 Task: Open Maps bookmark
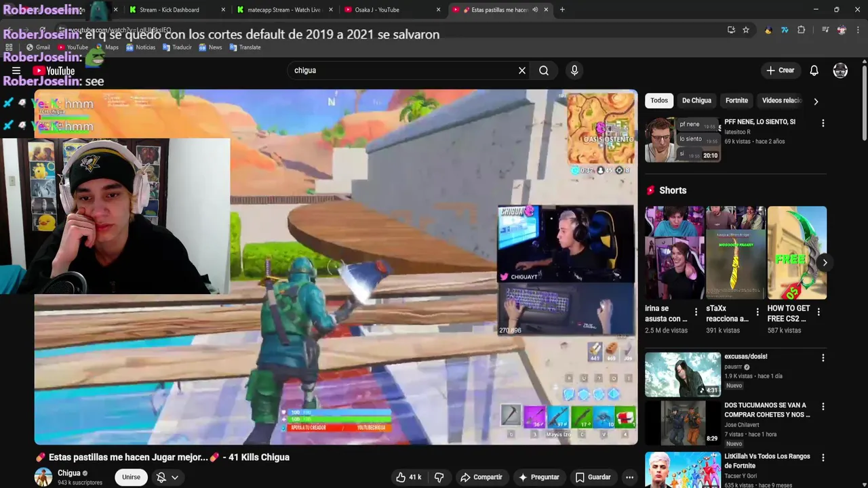click(106, 47)
